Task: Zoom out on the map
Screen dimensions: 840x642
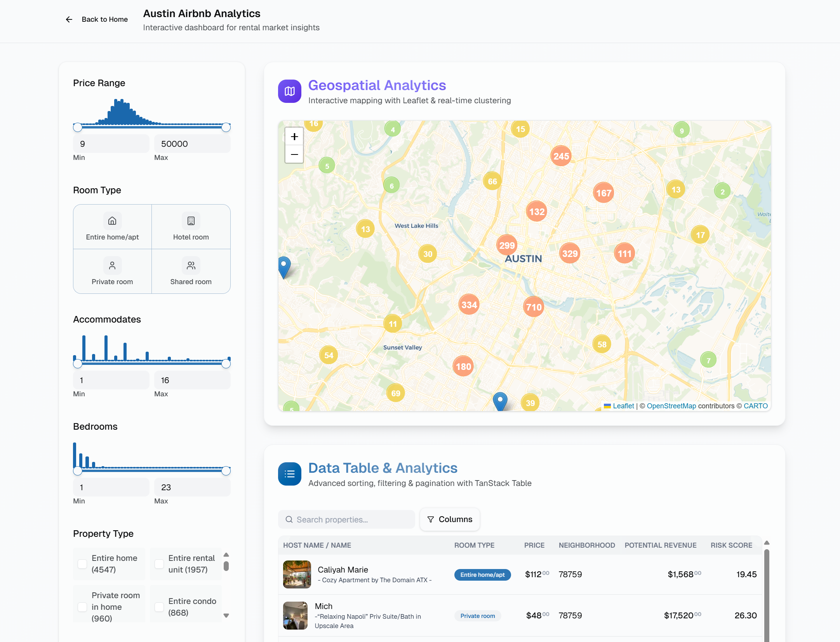Action: pos(294,154)
